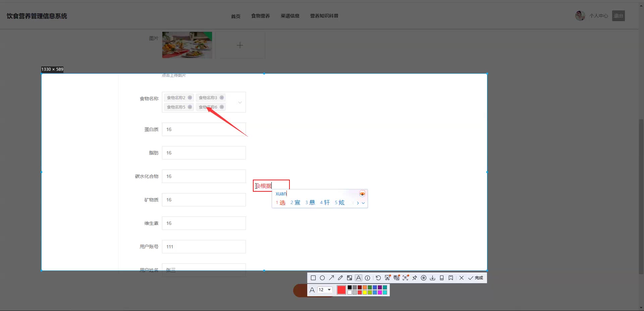
Task: Choose IME candidate 宣
Action: 296,202
